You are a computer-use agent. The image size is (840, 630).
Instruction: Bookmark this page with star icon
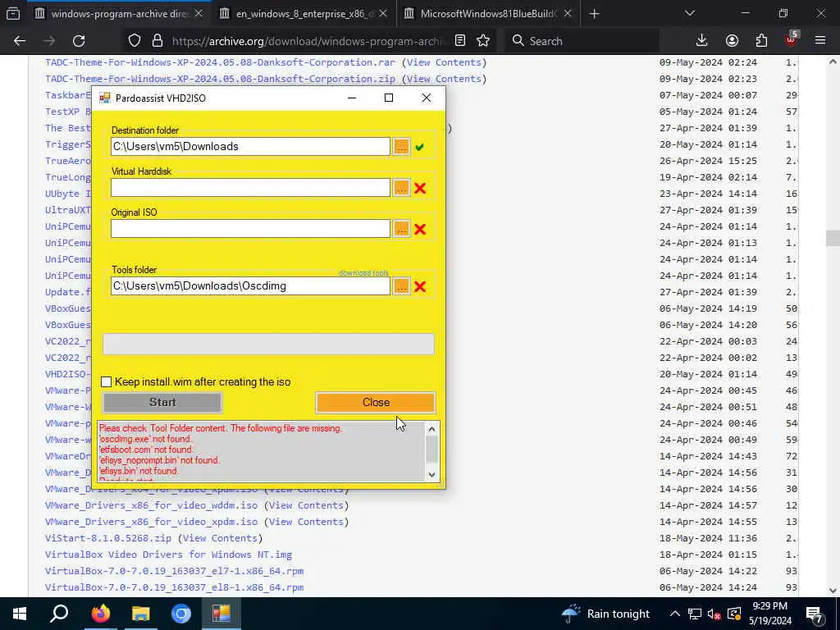tap(483, 41)
